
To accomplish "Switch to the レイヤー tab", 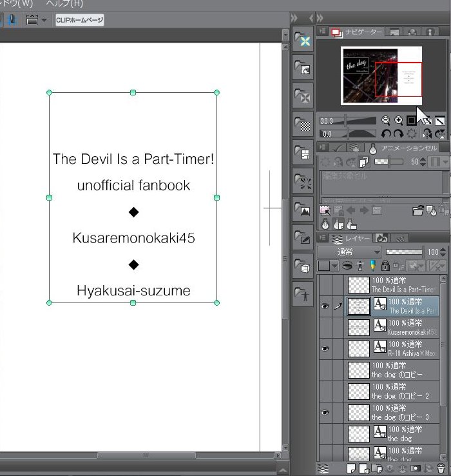I will pos(351,239).
